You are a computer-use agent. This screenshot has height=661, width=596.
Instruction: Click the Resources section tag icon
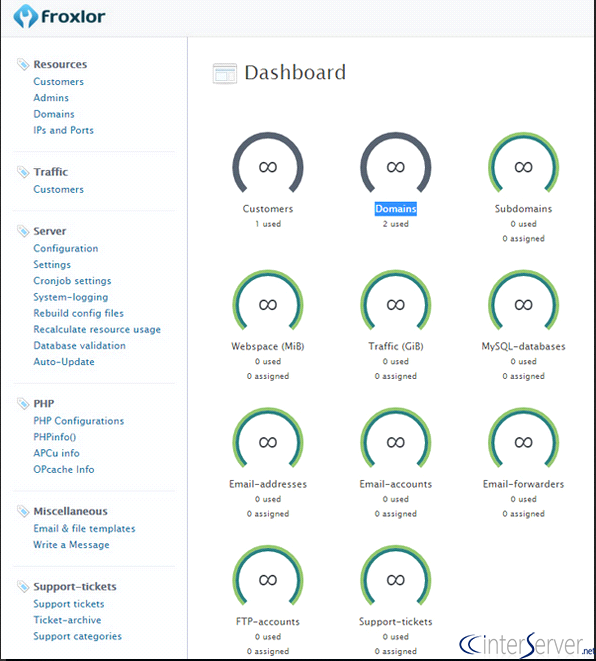23,64
